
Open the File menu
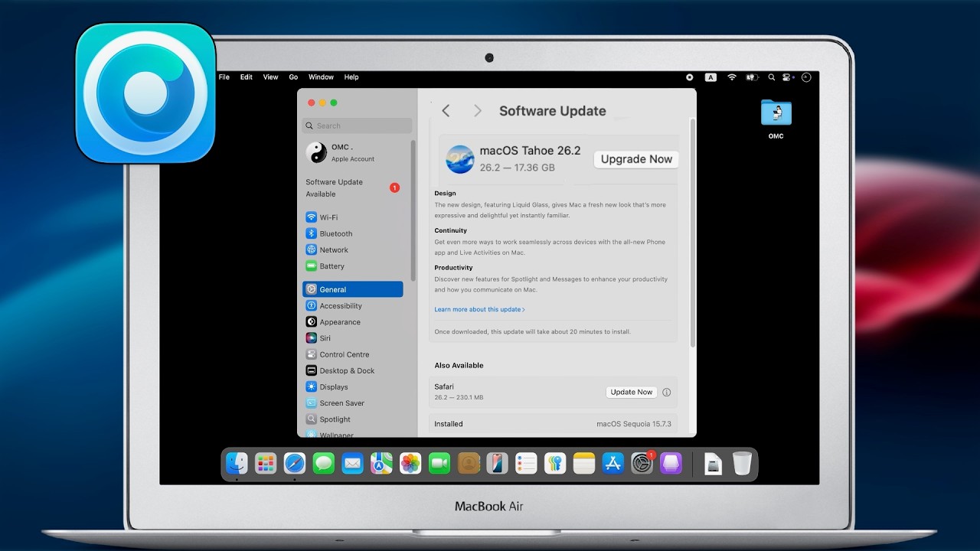tap(224, 77)
